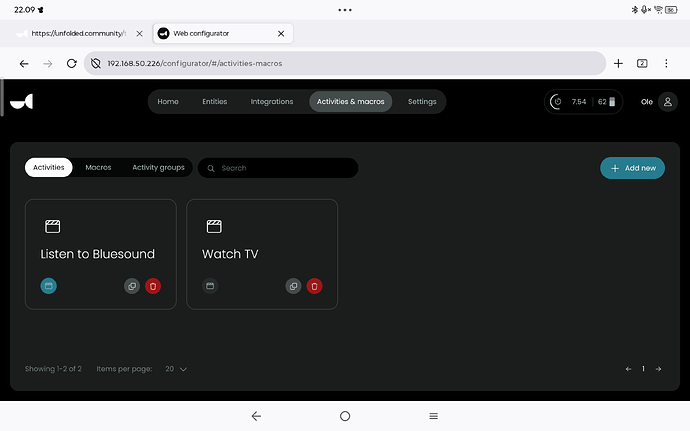The height and width of the screenshot is (431, 690).
Task: Open the tab switcher showing 2
Action: pos(642,64)
